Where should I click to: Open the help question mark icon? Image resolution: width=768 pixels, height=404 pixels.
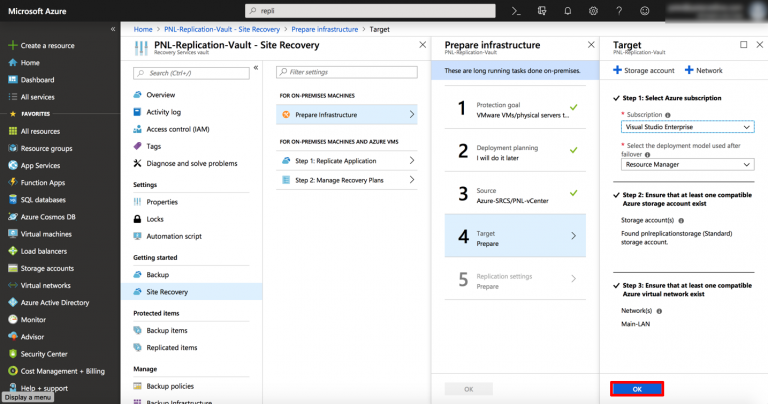coord(619,11)
